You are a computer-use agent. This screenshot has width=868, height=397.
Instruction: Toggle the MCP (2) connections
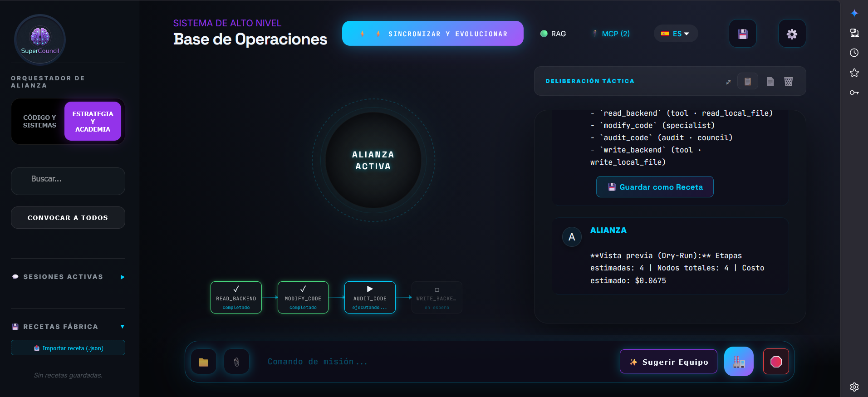611,34
